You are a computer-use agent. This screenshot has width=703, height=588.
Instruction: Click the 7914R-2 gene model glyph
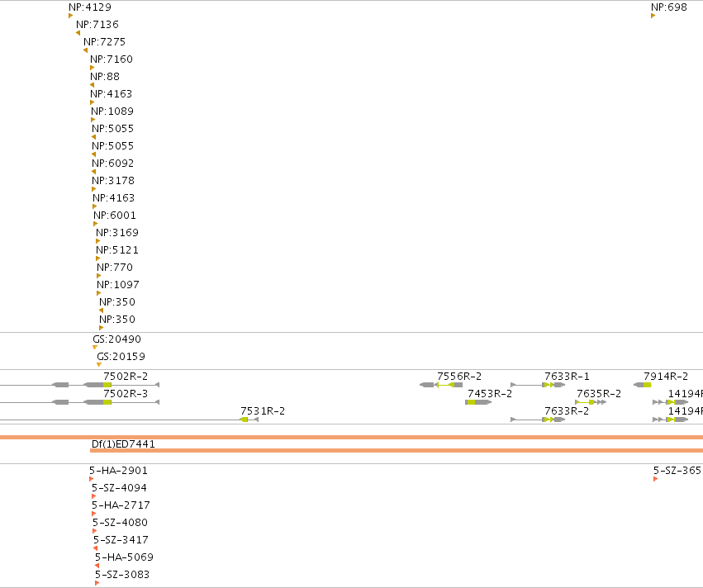[643, 385]
